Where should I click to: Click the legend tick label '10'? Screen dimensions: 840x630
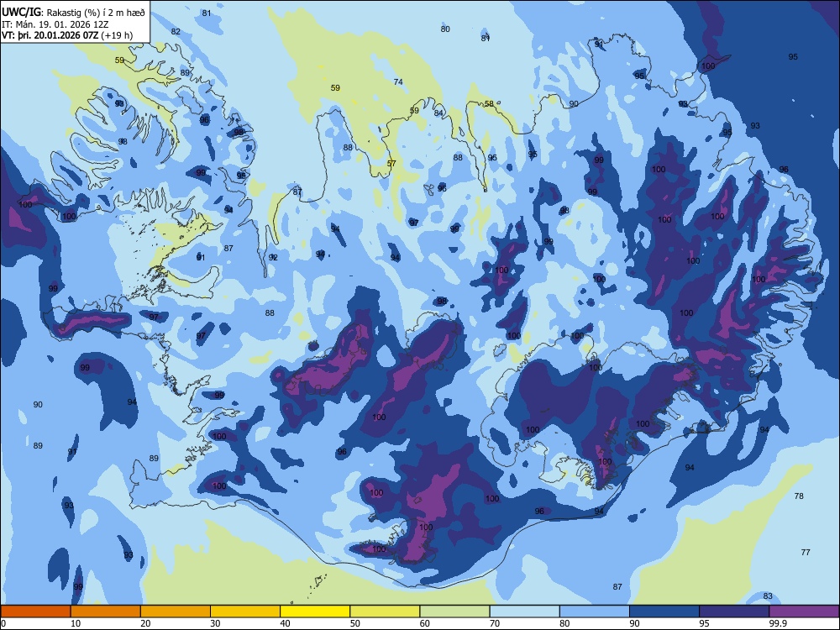point(76,623)
